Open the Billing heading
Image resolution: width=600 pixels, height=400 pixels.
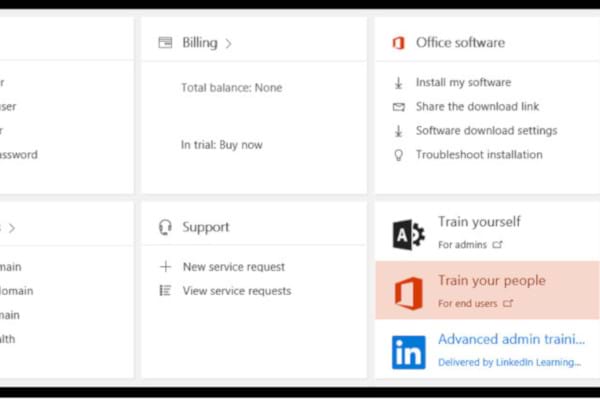click(x=200, y=42)
